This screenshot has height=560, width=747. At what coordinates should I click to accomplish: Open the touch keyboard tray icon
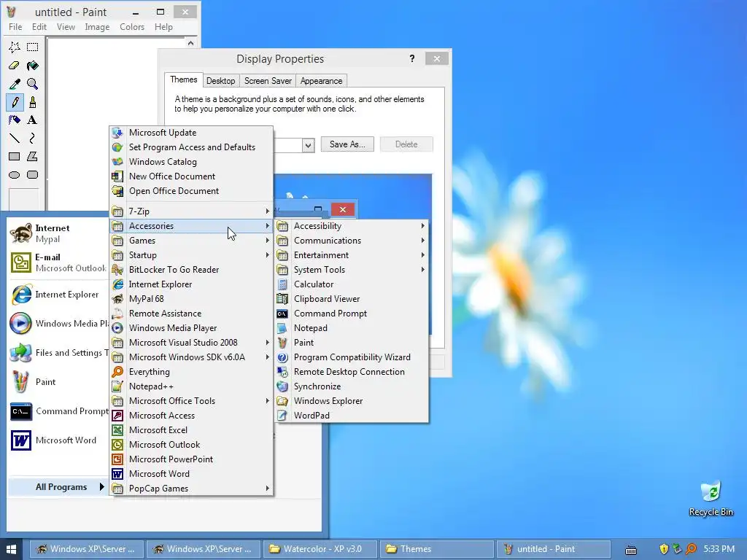pyautogui.click(x=631, y=550)
